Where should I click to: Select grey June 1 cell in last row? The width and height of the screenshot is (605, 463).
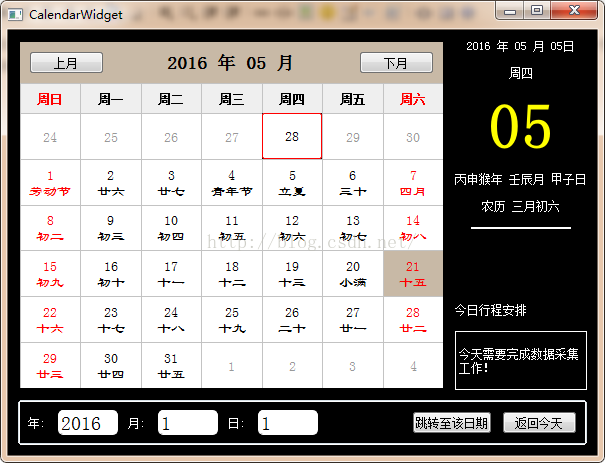pyautogui.click(x=232, y=365)
